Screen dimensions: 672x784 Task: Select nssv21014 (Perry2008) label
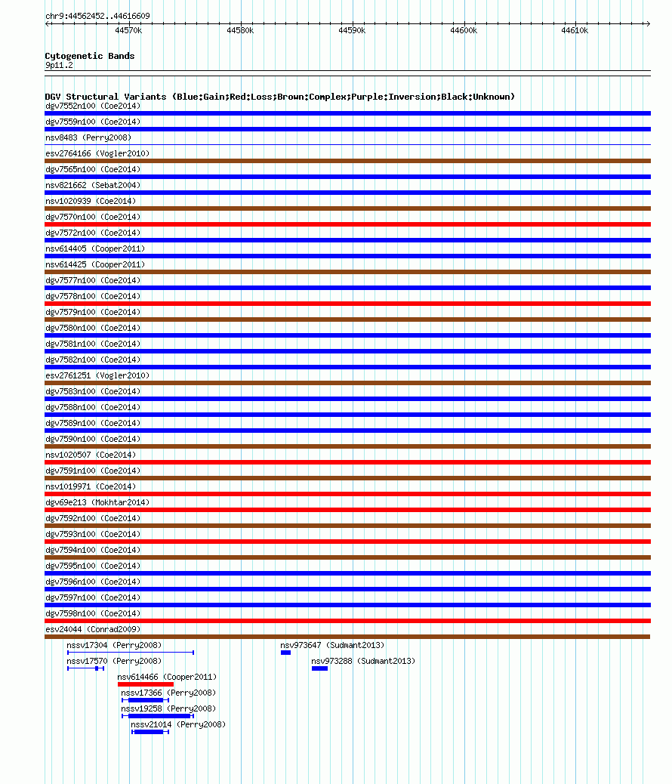click(x=178, y=724)
